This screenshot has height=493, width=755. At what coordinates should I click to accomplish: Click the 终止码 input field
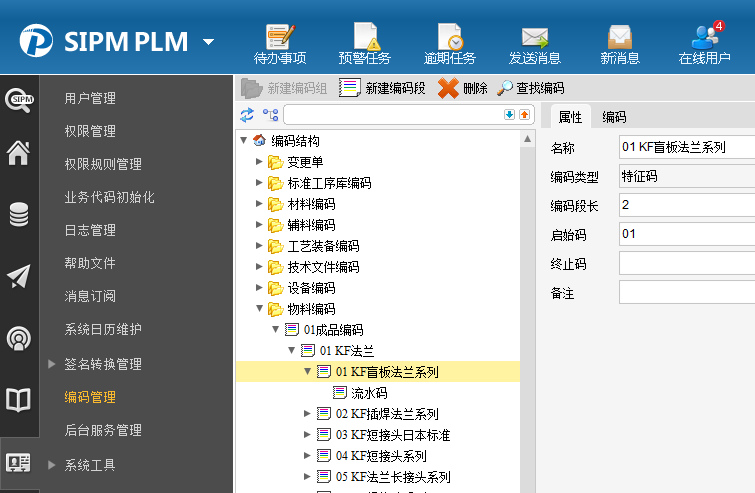686,264
